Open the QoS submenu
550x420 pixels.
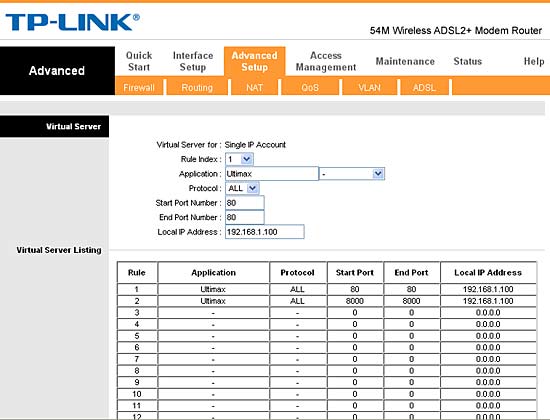[x=310, y=87]
